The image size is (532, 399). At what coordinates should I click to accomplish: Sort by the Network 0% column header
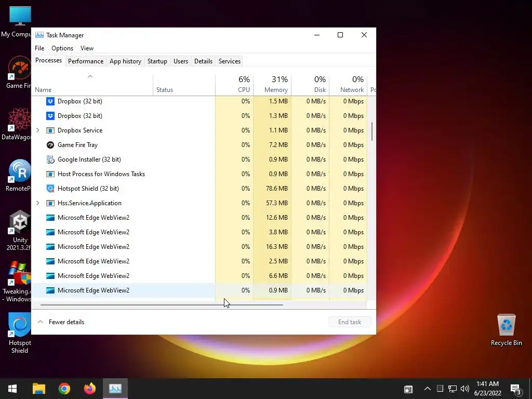click(348, 84)
